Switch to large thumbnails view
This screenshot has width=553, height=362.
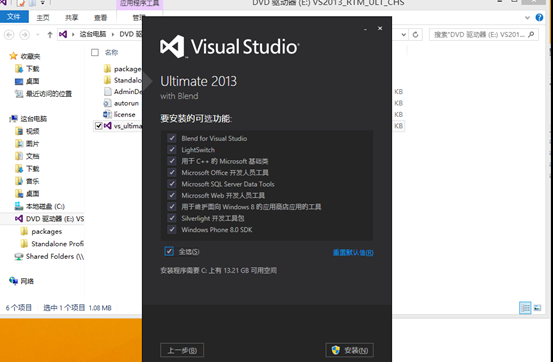click(537, 308)
